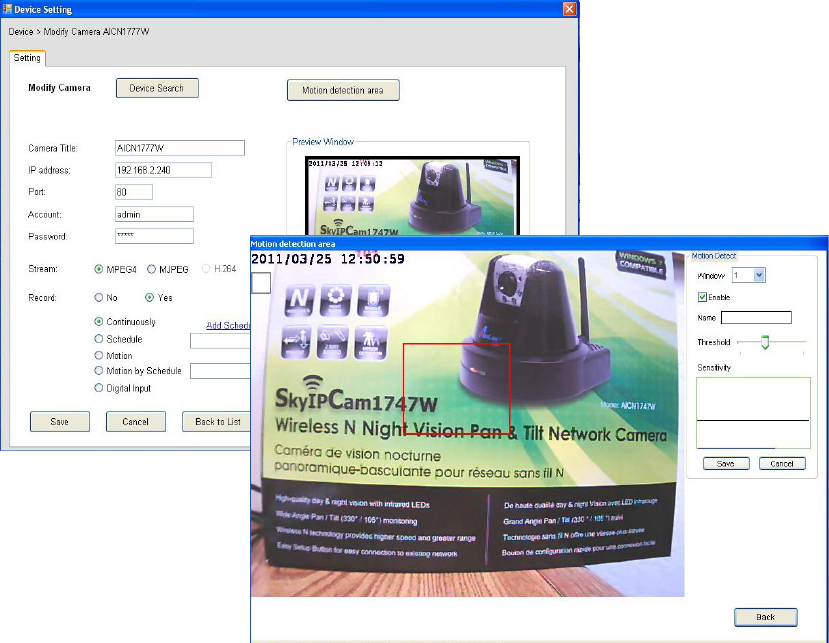Click the Threshold slider handle
This screenshot has height=643, width=829.
(764, 342)
